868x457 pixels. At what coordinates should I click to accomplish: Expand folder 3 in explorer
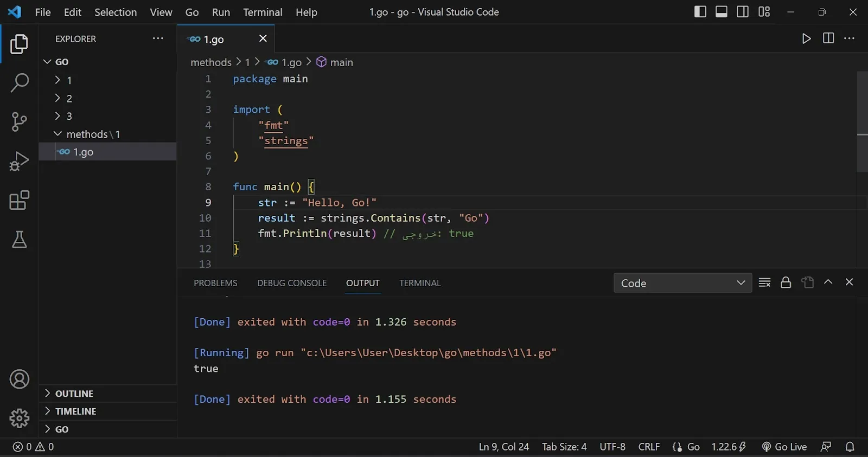pos(108,116)
